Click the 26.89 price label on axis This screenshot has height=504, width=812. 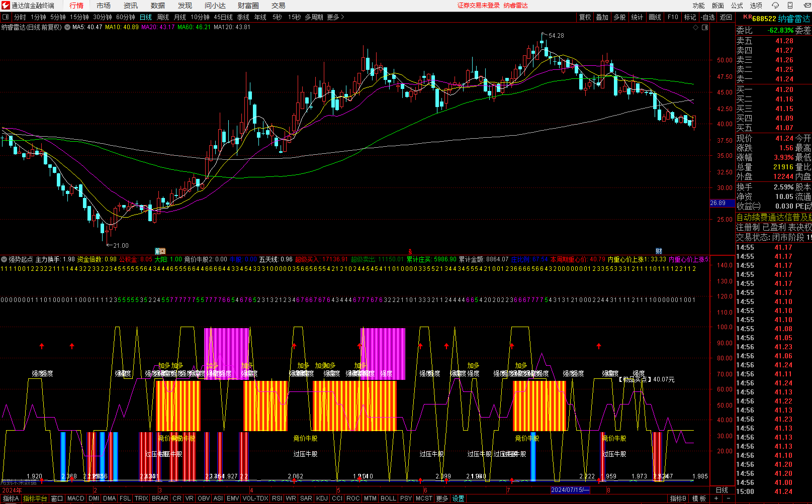pyautogui.click(x=722, y=203)
